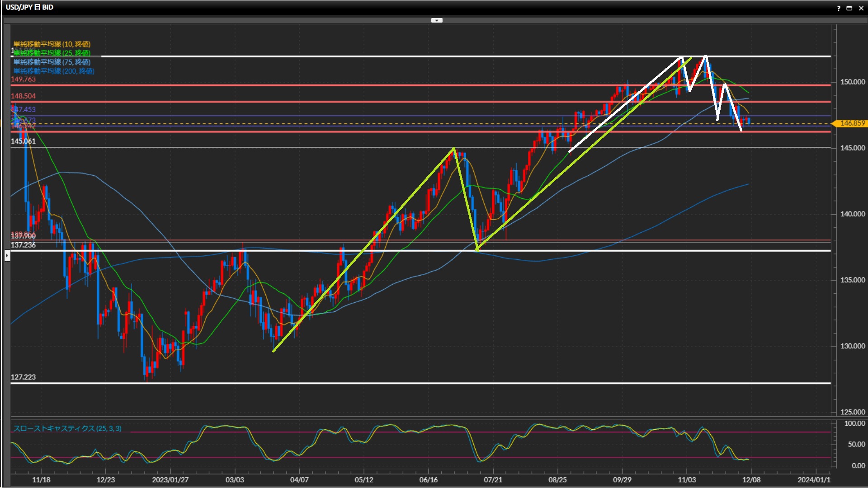The height and width of the screenshot is (488, 868).
Task: Select the 127.223 support line label
Action: pos(23,377)
